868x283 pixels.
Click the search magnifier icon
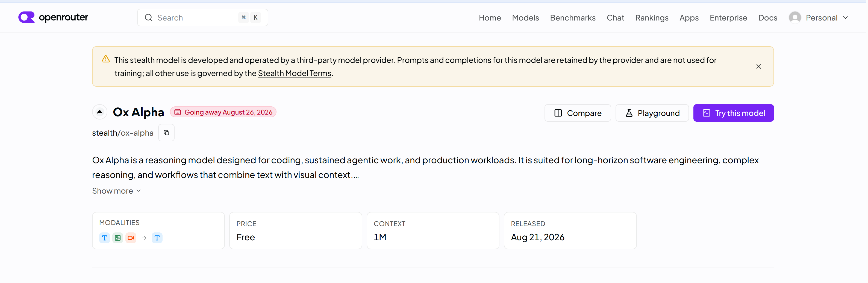tap(149, 17)
